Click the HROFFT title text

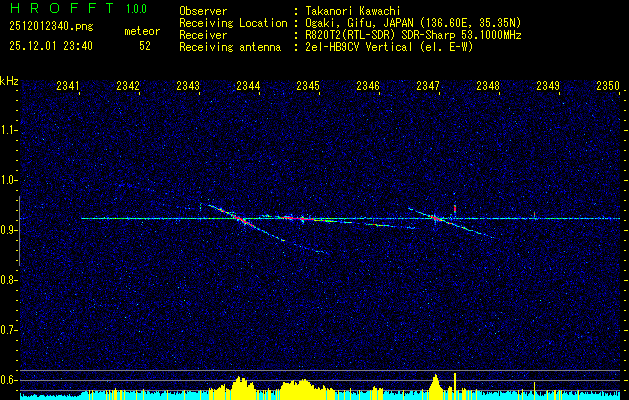coord(62,8)
